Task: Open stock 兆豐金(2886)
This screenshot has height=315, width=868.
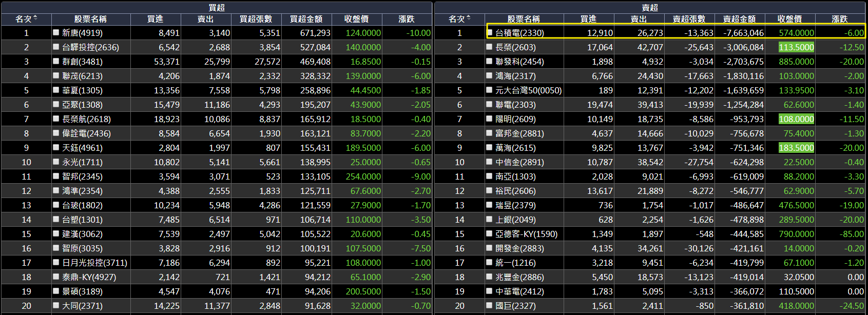Action: pos(519,277)
